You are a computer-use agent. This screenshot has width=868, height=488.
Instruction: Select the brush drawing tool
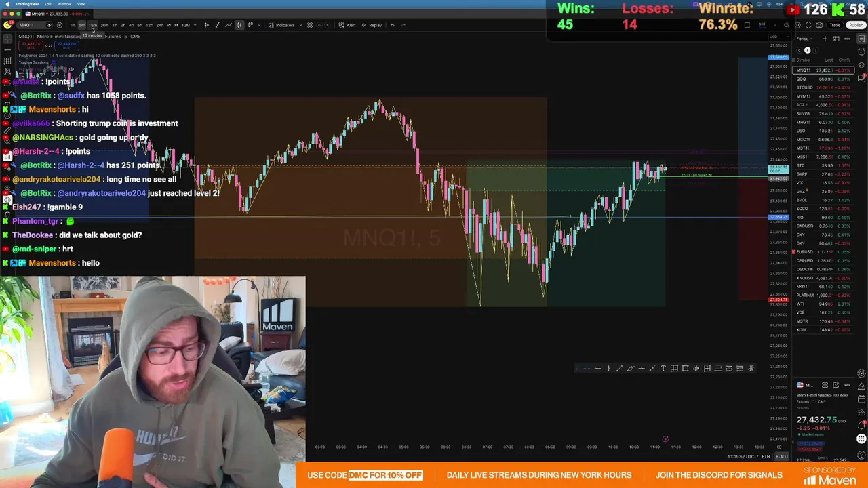(630, 368)
